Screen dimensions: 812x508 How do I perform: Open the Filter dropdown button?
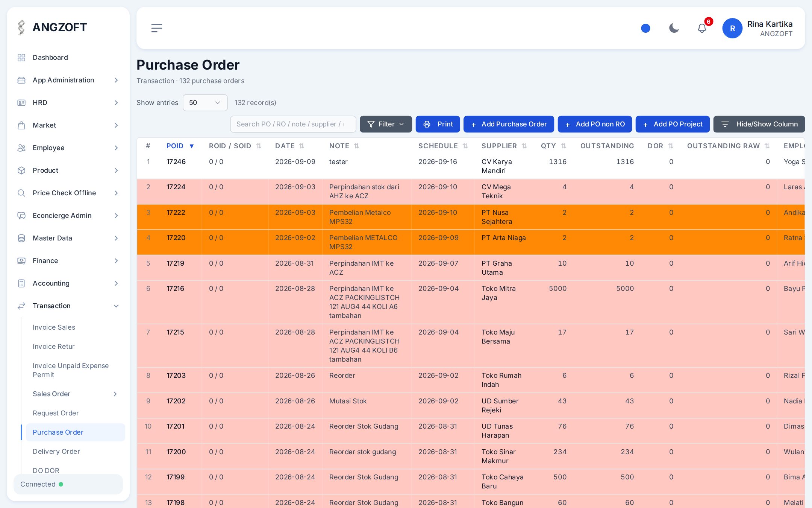386,124
